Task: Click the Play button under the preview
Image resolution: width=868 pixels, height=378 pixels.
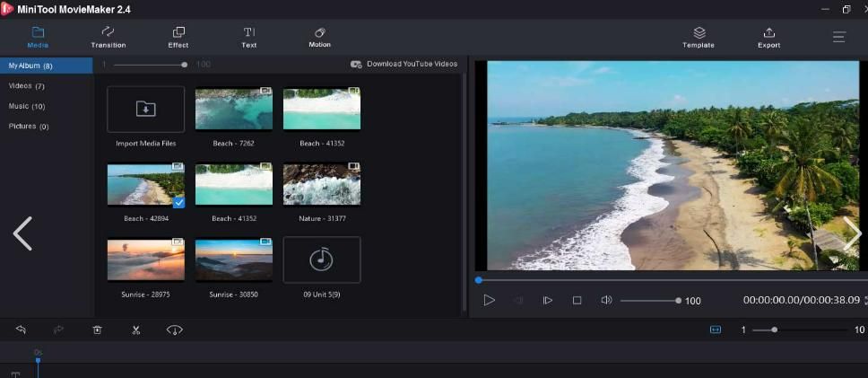Action: (489, 300)
